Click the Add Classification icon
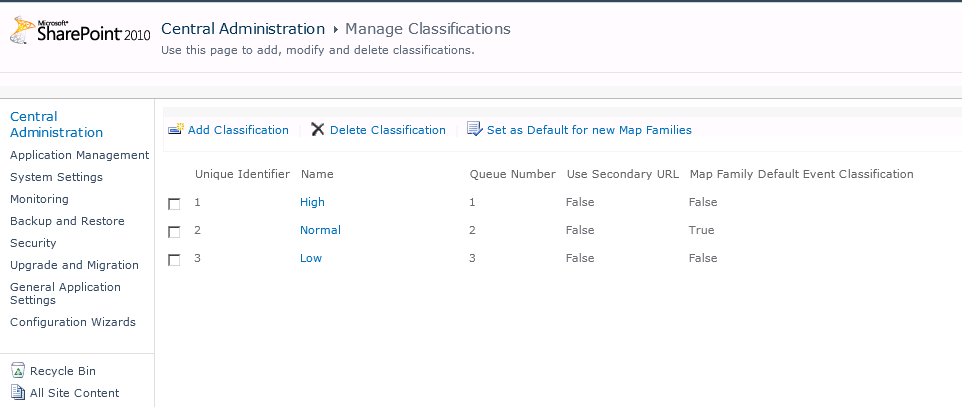The image size is (962, 407). [176, 130]
